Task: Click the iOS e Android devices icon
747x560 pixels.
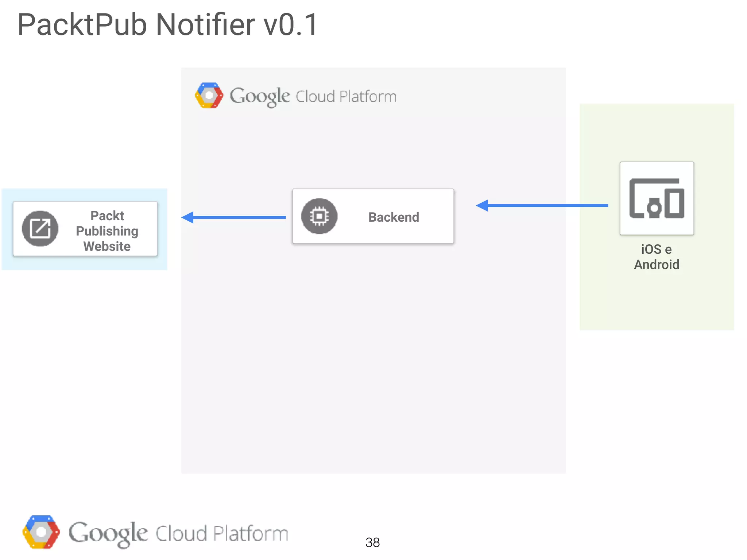Action: pyautogui.click(x=657, y=198)
